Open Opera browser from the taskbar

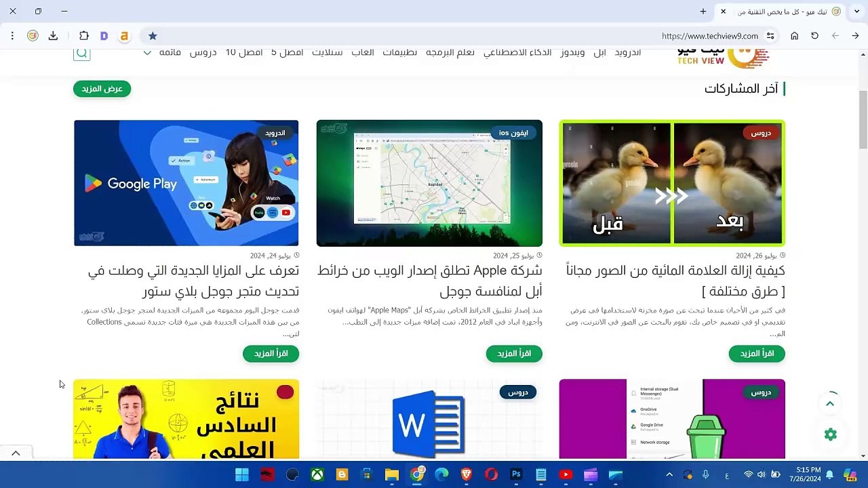tap(491, 475)
